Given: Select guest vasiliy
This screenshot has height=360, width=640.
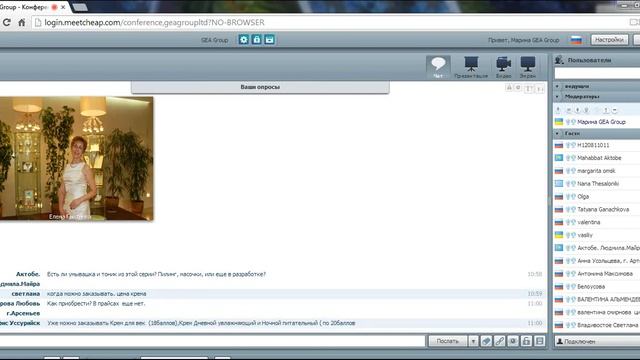Looking at the screenshot, I should tap(585, 235).
